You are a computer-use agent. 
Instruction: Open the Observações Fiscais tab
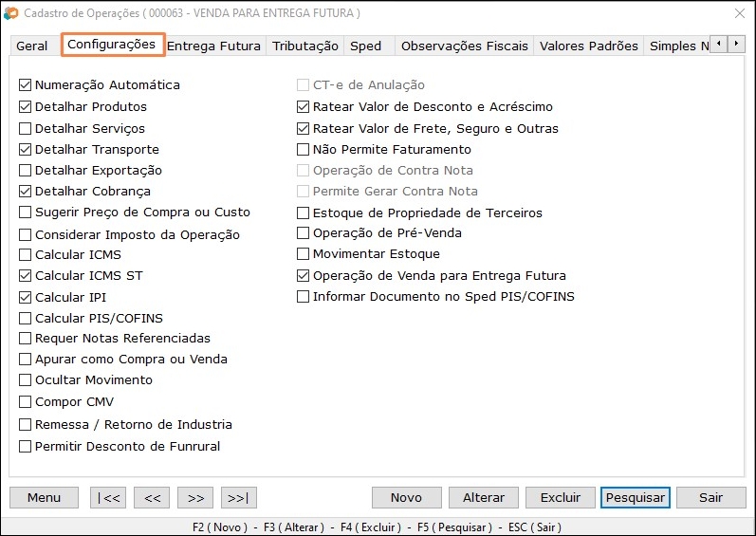tap(464, 46)
